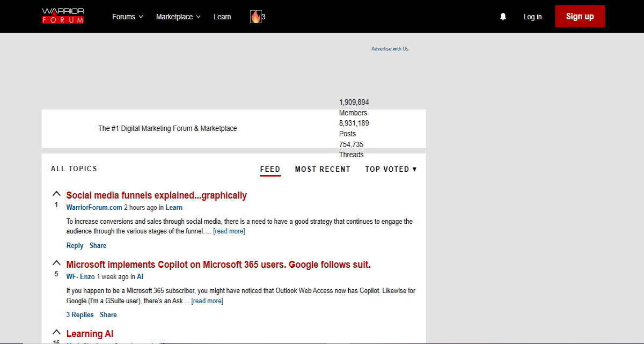Open the Top Voted dropdown

391,169
